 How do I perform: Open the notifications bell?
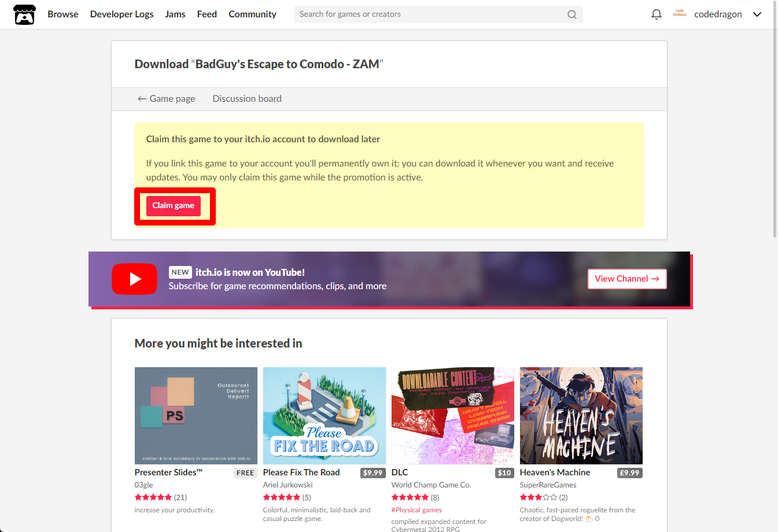tap(656, 14)
